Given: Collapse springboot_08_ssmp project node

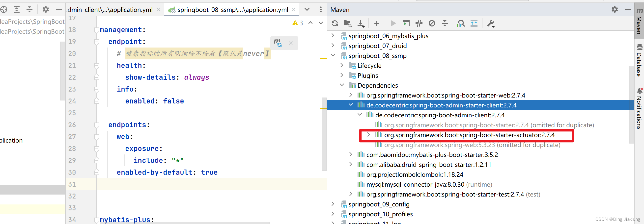Looking at the screenshot, I should point(333,55).
